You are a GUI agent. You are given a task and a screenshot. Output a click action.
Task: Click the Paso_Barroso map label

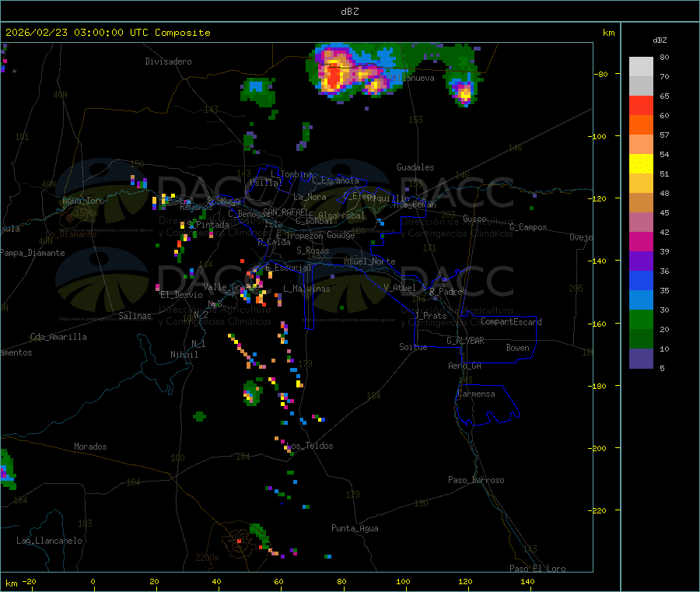[476, 480]
